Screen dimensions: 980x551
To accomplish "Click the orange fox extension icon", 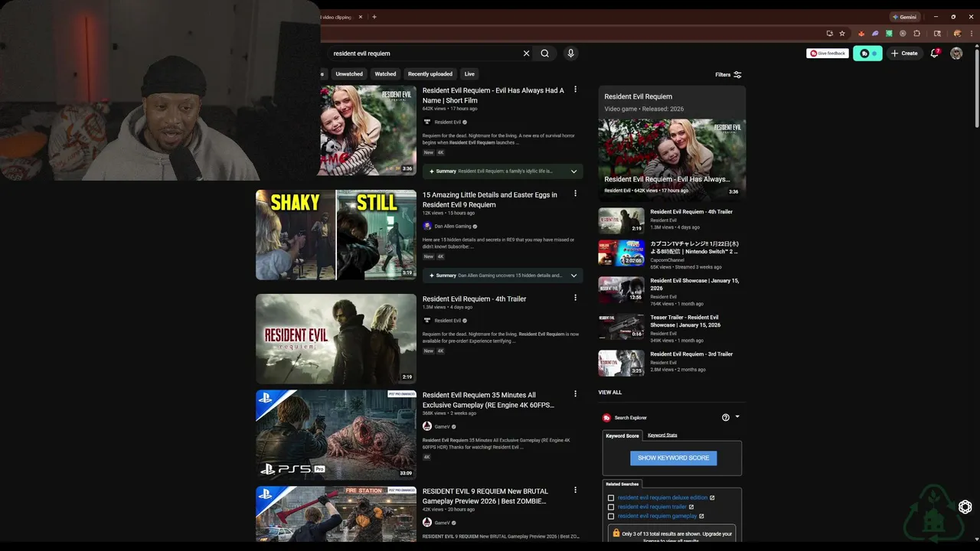I will pyautogui.click(x=861, y=34).
